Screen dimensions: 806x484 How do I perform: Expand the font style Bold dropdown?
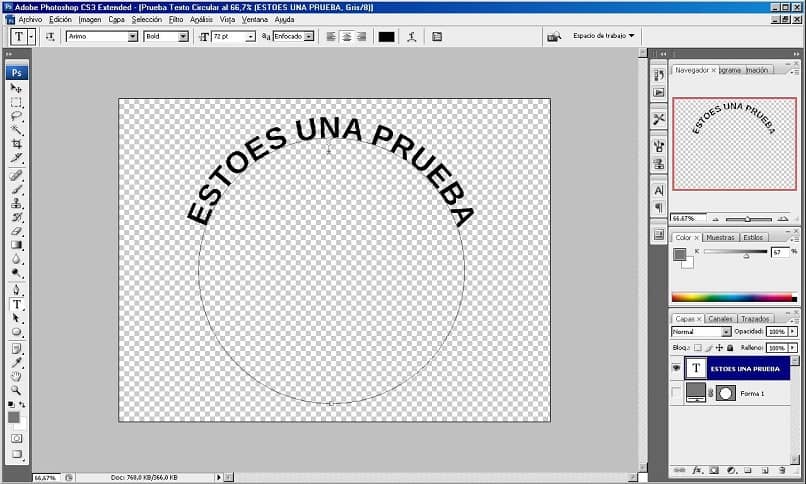(x=166, y=36)
